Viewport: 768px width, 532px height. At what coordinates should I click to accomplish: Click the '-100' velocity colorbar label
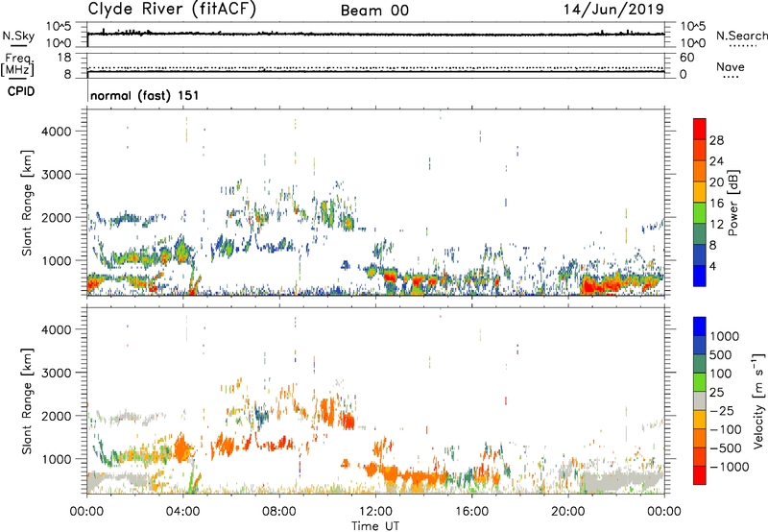(x=726, y=429)
